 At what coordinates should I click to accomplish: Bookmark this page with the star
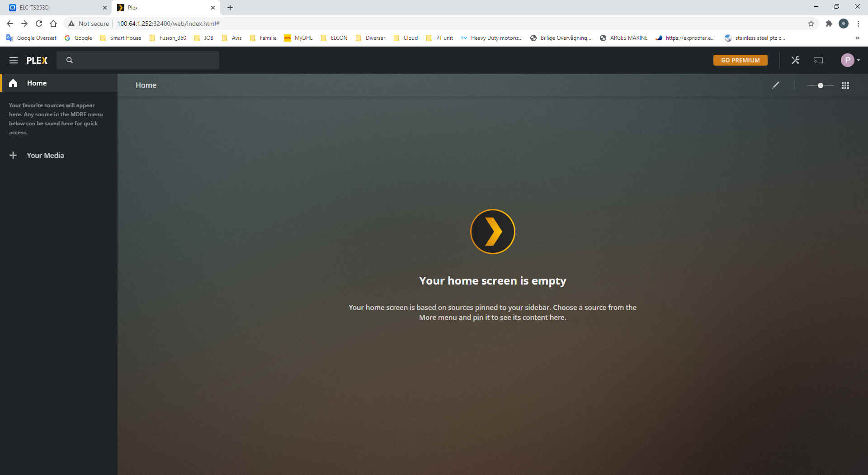pyautogui.click(x=811, y=24)
